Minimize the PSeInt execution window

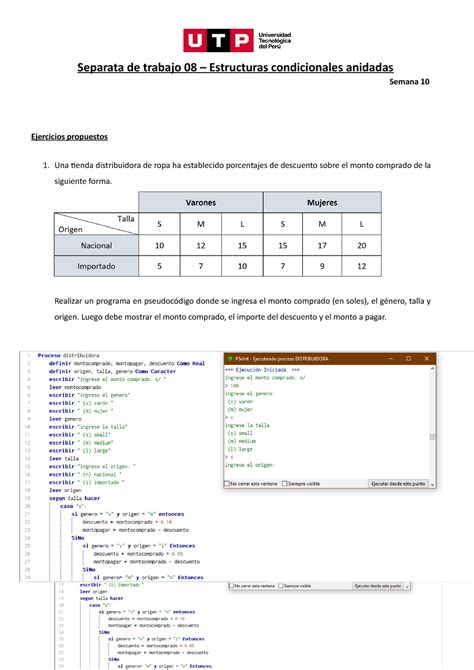[390, 359]
